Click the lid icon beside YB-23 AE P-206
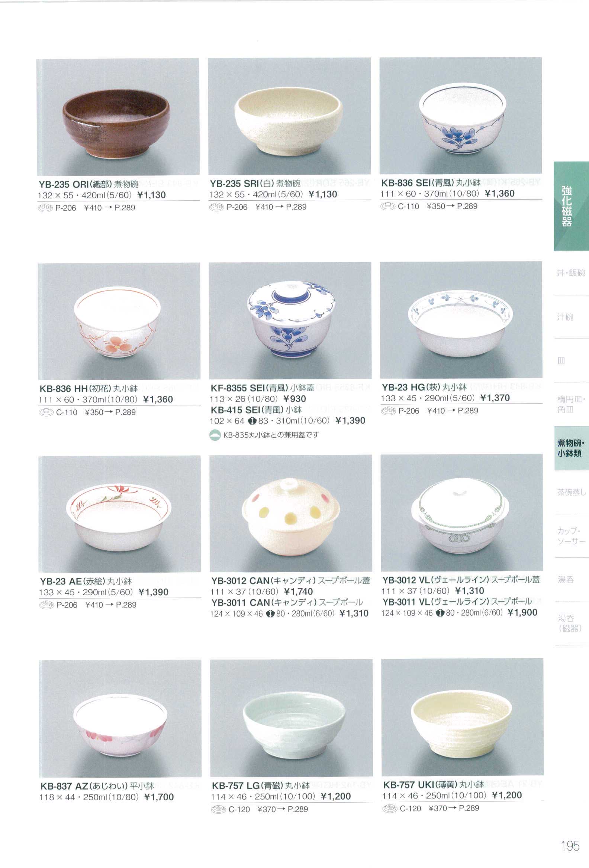Viewport: 589px width, 868px height. point(46,605)
